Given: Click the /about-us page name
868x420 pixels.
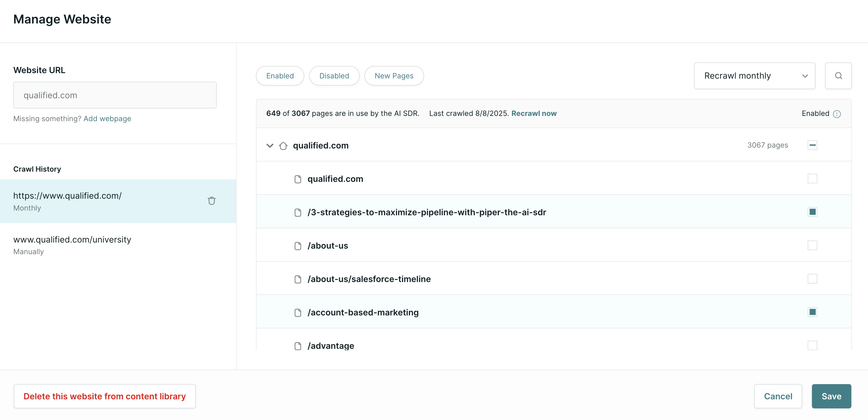Looking at the screenshot, I should (328, 246).
